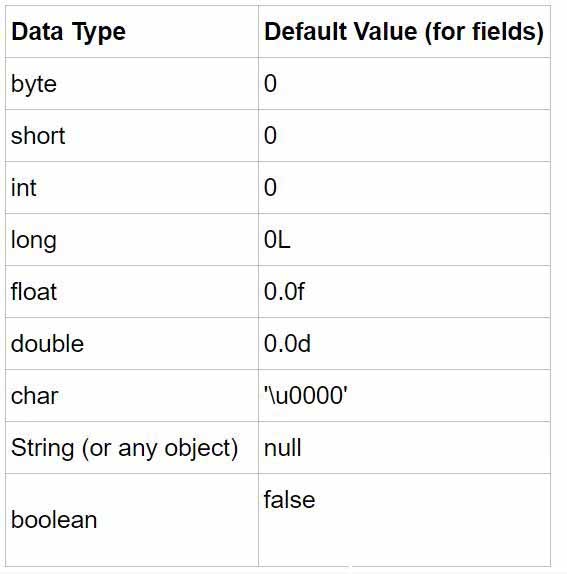
Task: Select the 'short' data type cell
Action: 132,135
